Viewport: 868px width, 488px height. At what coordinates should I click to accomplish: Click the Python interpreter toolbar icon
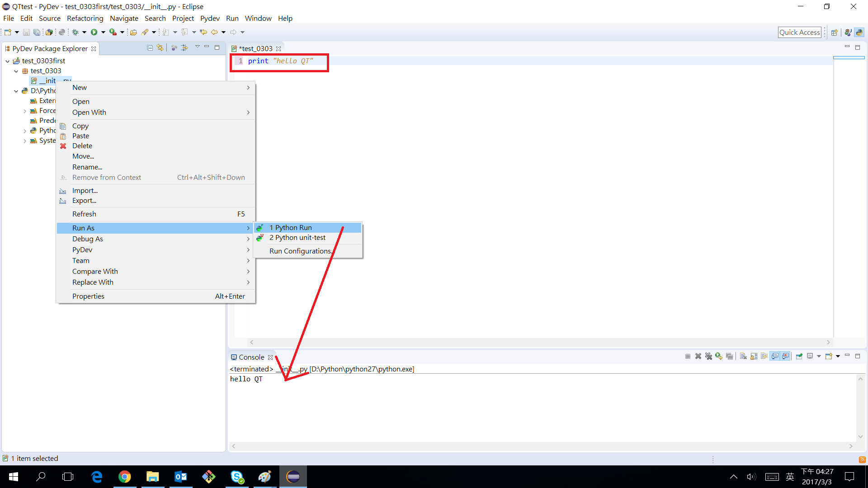[x=62, y=32]
